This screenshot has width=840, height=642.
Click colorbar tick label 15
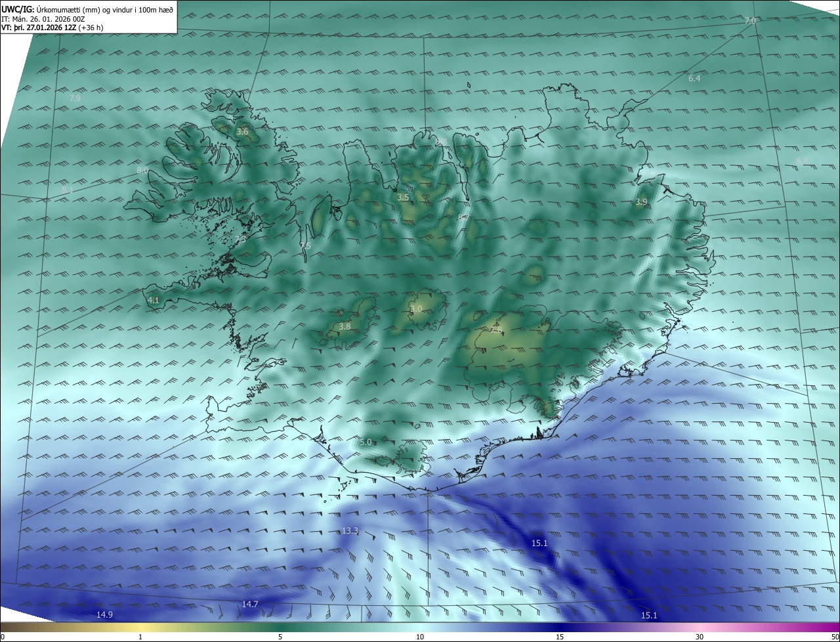coord(560,637)
